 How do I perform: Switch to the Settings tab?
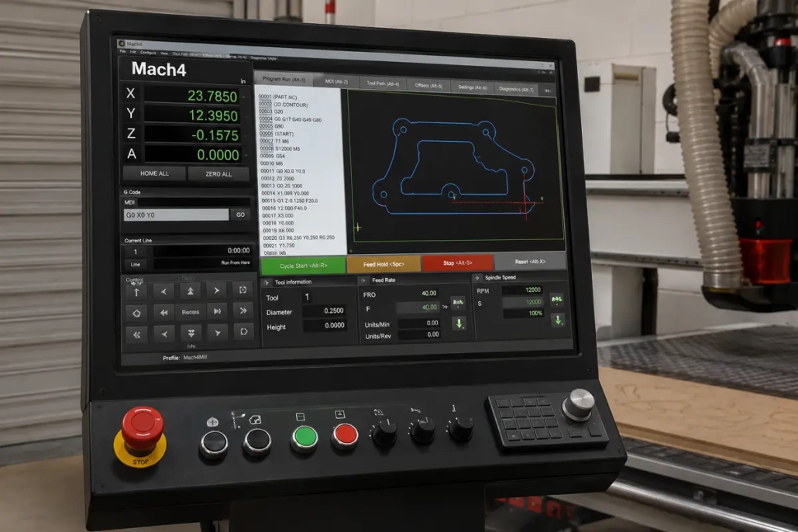(x=473, y=88)
